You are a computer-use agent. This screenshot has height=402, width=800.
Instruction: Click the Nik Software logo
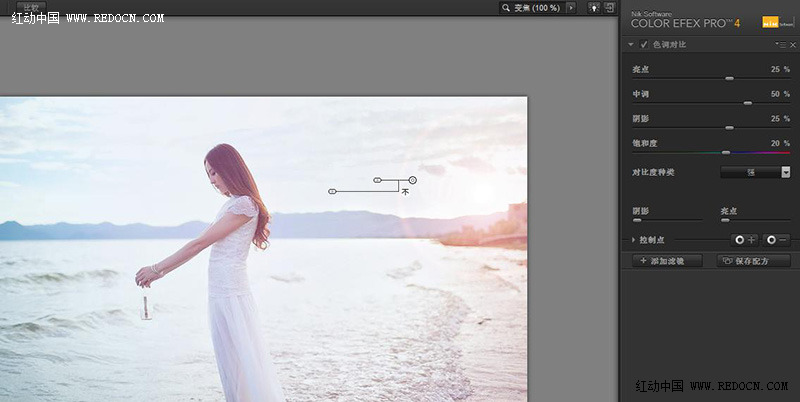pyautogui.click(x=778, y=22)
